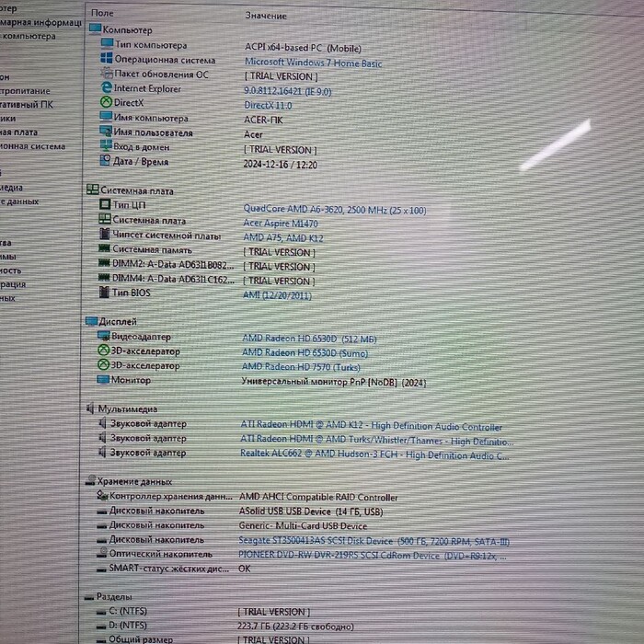
Task: Click the DIMM2 memory module icon
Action: [104, 262]
